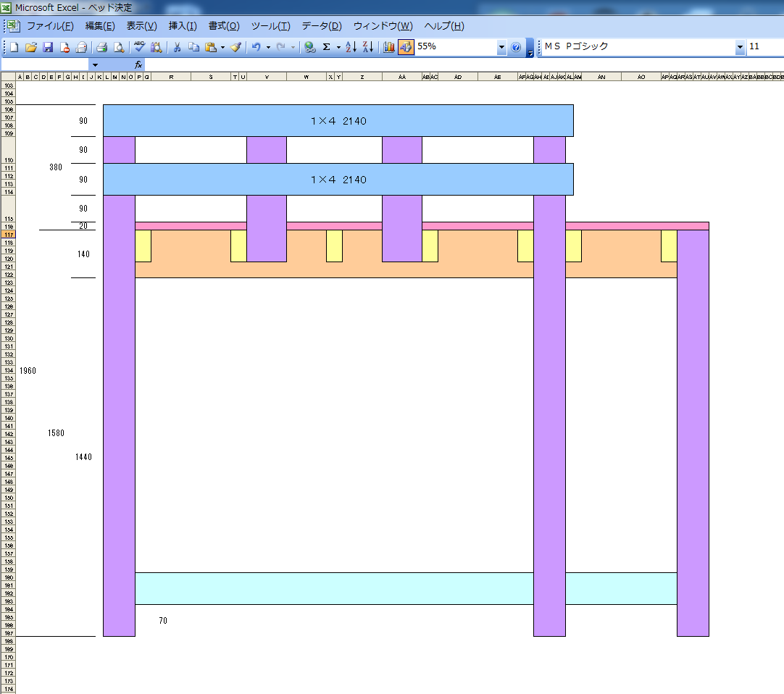Open a file with the Open folder icon
This screenshot has height=694, width=784.
tap(31, 47)
